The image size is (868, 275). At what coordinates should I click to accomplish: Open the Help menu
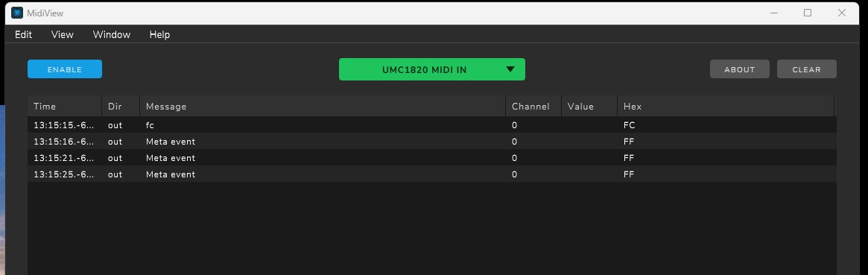[x=159, y=34]
